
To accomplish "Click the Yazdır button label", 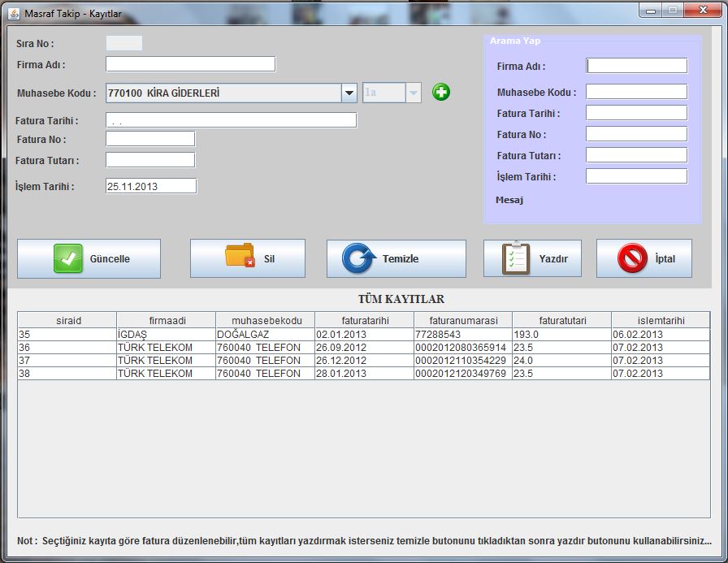I will 553,259.
